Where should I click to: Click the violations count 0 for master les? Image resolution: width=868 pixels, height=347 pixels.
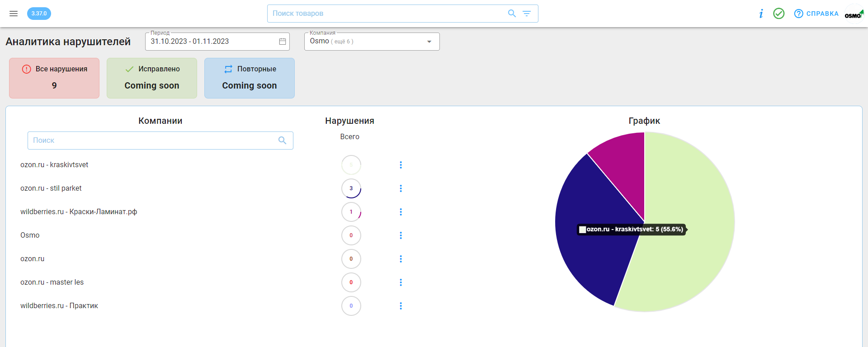[351, 282]
